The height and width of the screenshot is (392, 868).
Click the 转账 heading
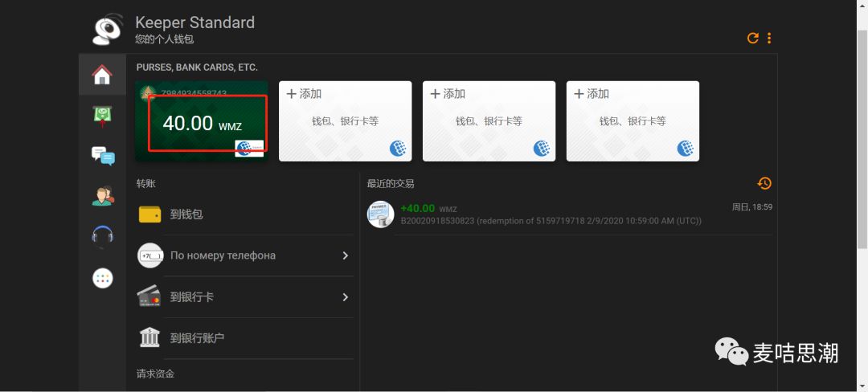click(146, 184)
